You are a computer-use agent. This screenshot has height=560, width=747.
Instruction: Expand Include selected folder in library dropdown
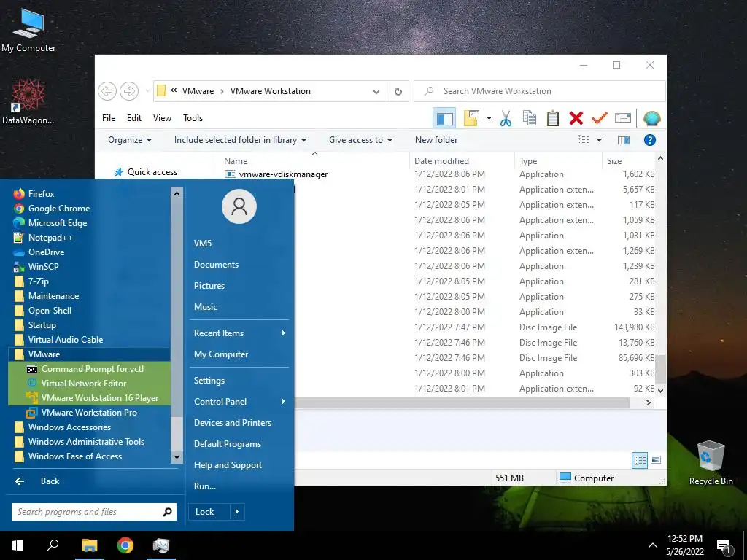240,140
